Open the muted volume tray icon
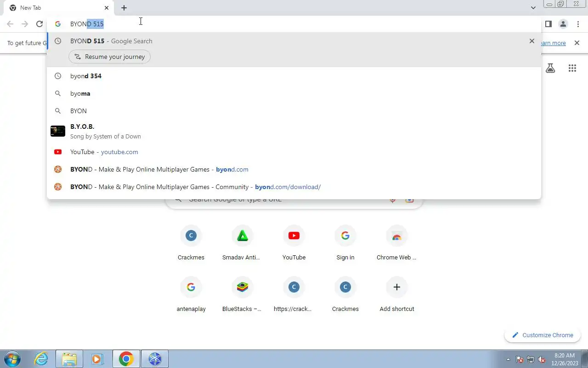588x368 pixels. [542, 359]
